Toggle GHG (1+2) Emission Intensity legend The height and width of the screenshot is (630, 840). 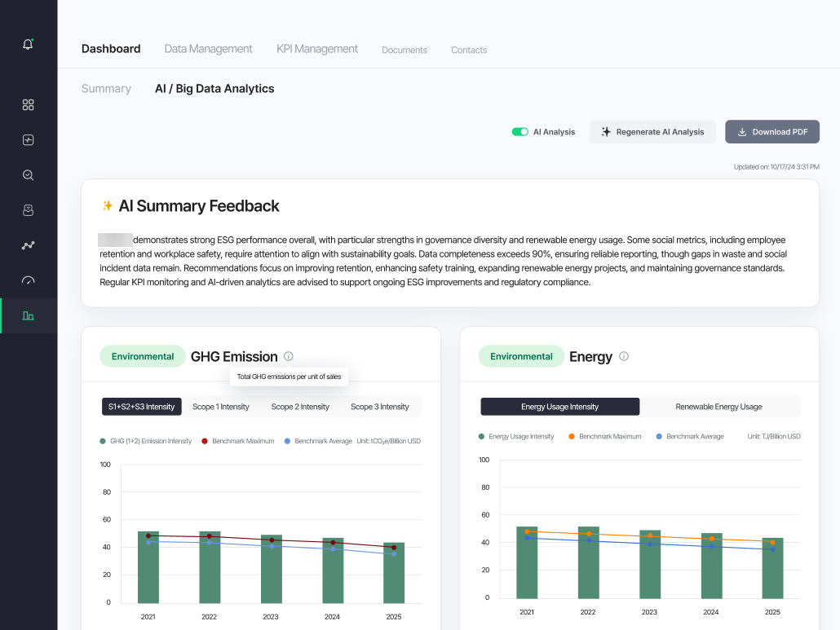point(146,441)
